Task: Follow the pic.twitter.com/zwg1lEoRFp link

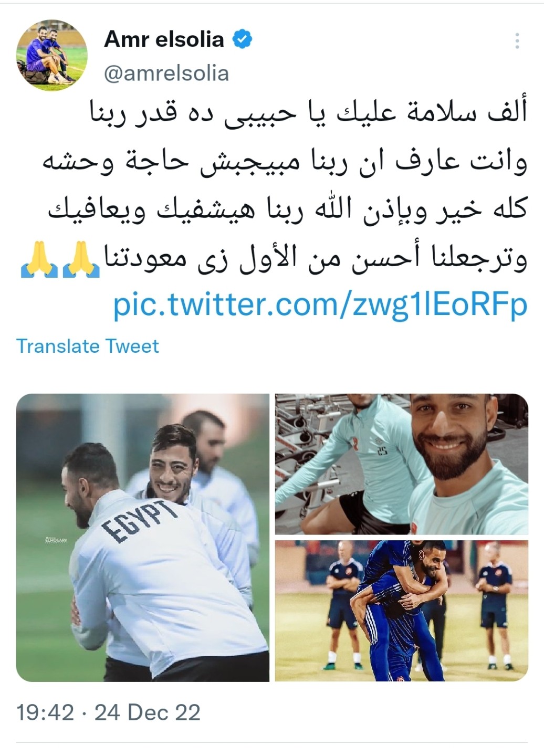Action: pyautogui.click(x=320, y=304)
